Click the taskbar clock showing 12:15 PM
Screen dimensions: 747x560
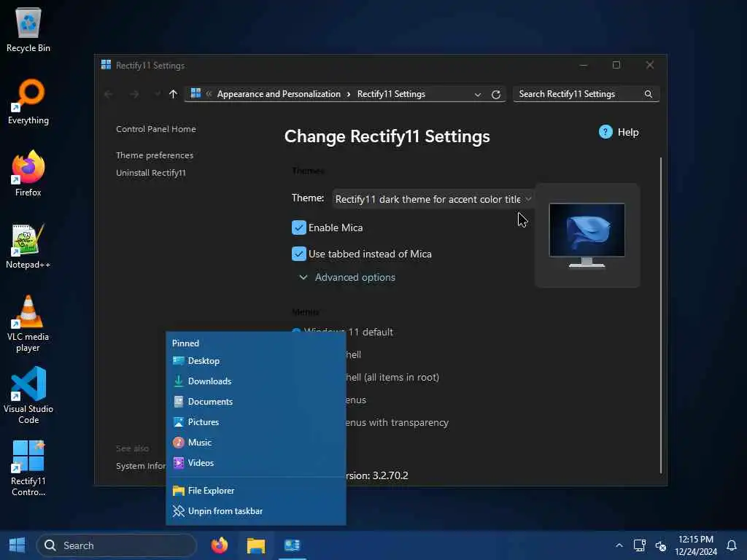click(x=695, y=545)
